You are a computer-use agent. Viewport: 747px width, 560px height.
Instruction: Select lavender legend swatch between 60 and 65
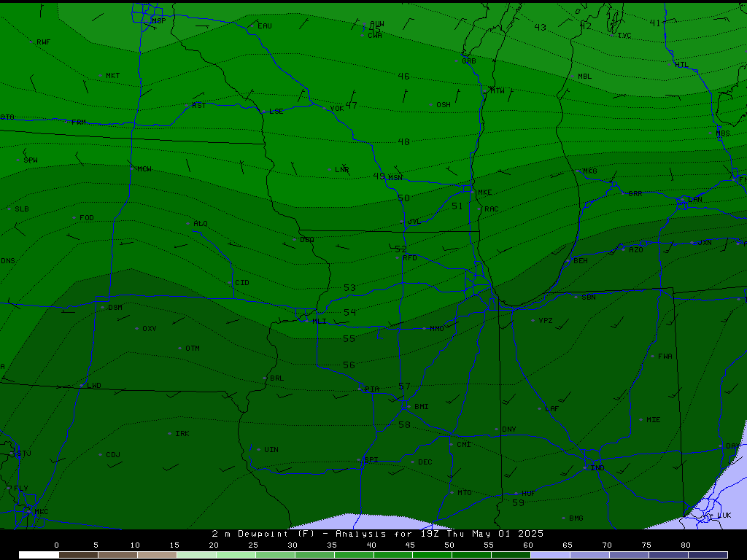click(550, 555)
